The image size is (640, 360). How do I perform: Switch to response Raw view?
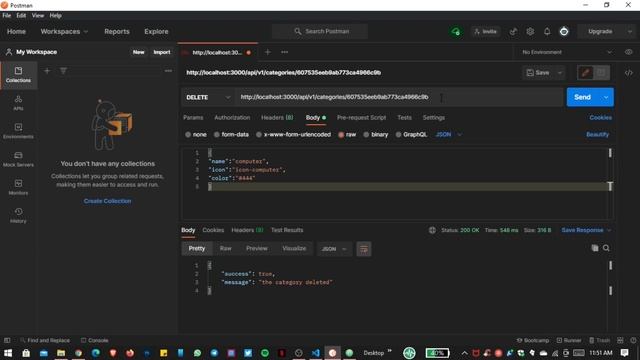tap(225, 248)
